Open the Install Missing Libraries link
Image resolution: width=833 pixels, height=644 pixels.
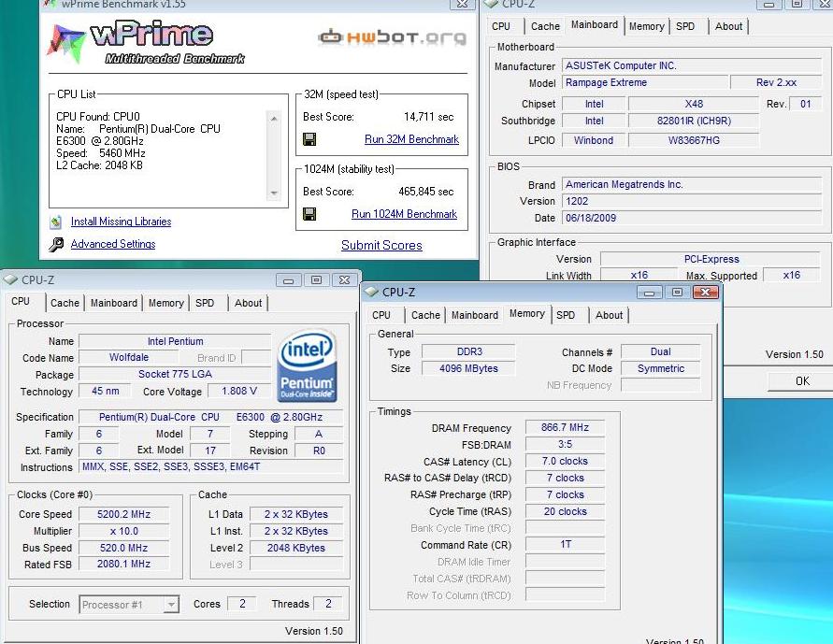tap(122, 222)
